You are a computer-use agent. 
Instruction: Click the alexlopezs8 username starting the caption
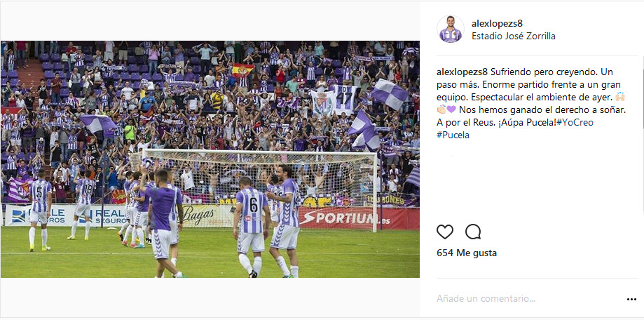(x=462, y=72)
